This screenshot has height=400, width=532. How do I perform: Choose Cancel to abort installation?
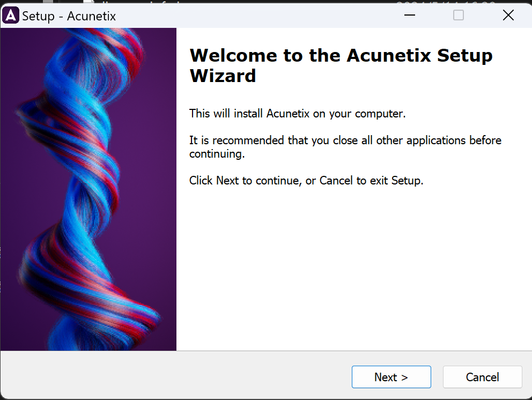[482, 377]
